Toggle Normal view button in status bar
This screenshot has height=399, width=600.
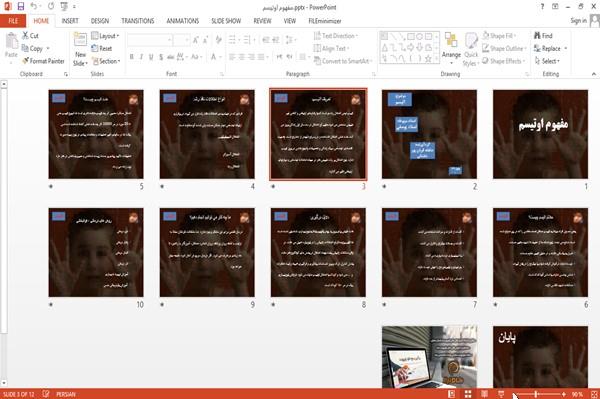pyautogui.click(x=451, y=394)
